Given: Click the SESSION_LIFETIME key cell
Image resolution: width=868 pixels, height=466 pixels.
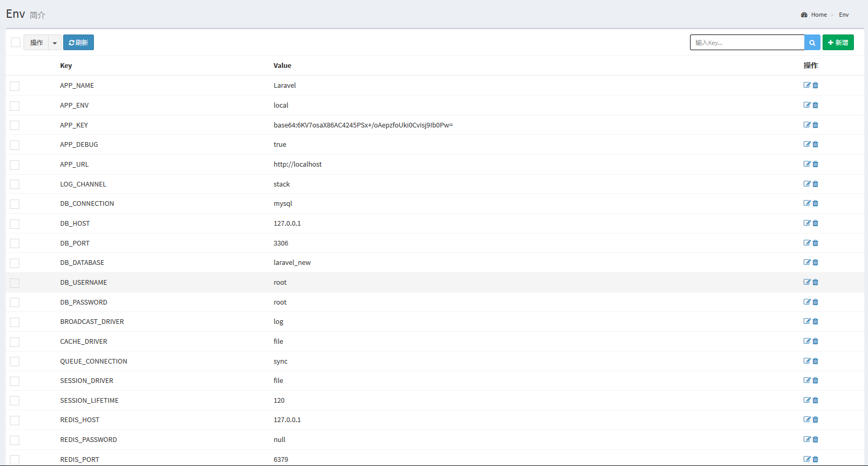Looking at the screenshot, I should click(89, 400).
